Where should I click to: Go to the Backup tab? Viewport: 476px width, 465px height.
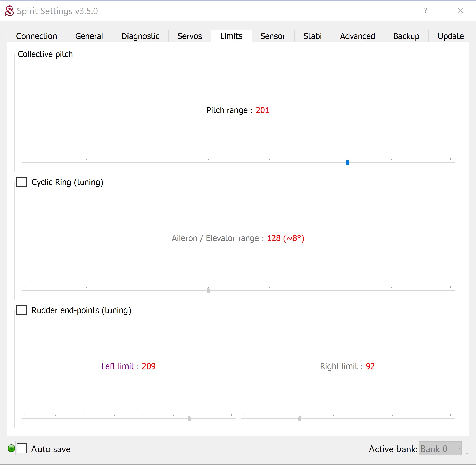coord(406,36)
